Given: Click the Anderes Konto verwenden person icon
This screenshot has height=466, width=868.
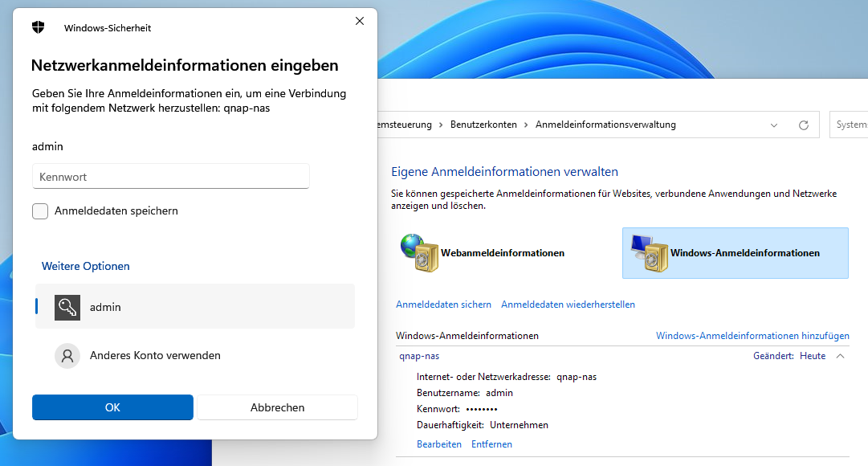Looking at the screenshot, I should [67, 356].
